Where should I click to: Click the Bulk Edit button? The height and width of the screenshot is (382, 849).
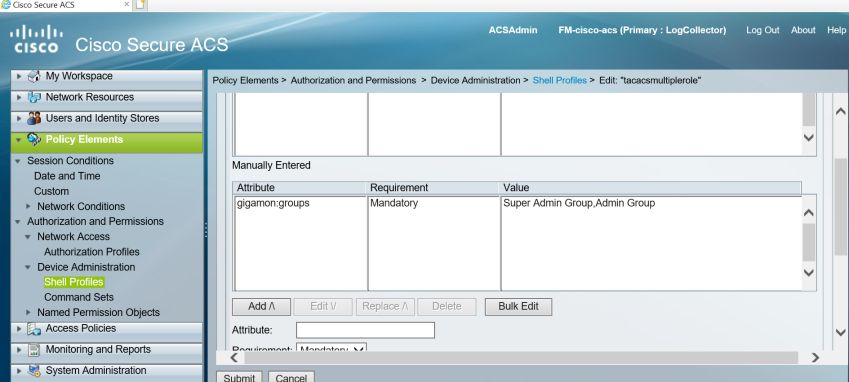coord(519,306)
